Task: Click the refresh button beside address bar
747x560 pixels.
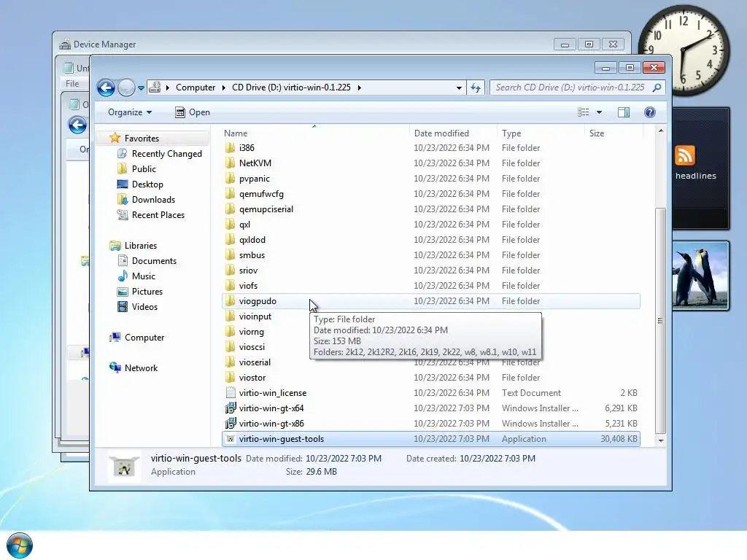Action: 476,87
